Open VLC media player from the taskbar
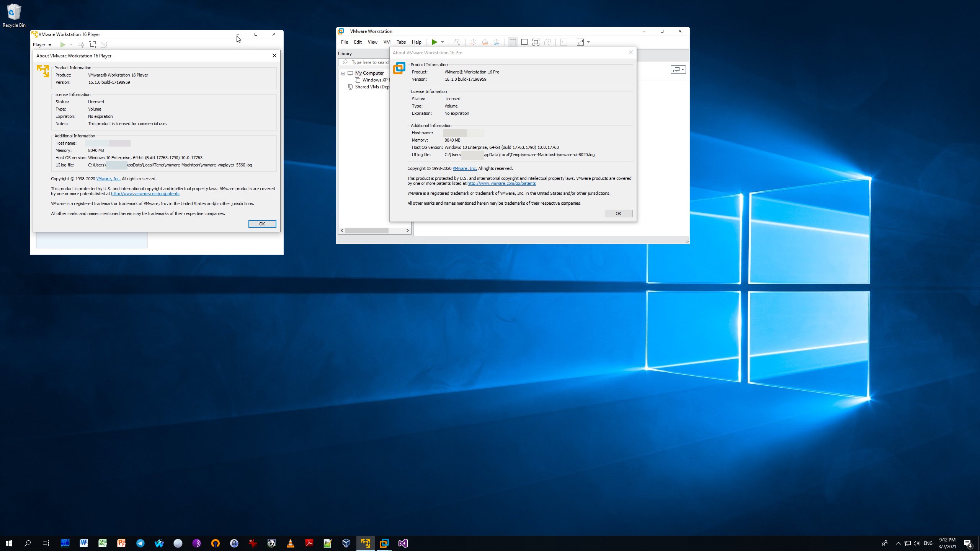The width and height of the screenshot is (980, 551). click(290, 543)
